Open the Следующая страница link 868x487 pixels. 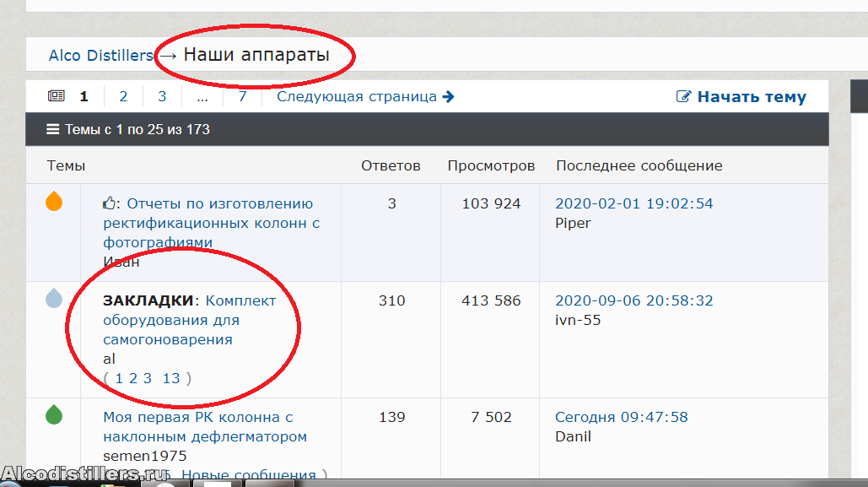pyautogui.click(x=356, y=96)
